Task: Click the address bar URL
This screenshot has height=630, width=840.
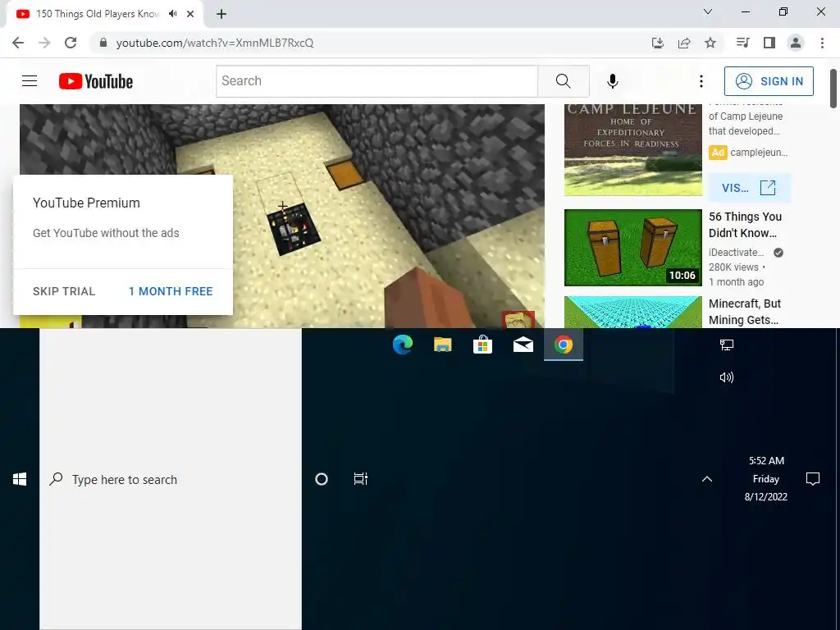Action: click(x=215, y=43)
